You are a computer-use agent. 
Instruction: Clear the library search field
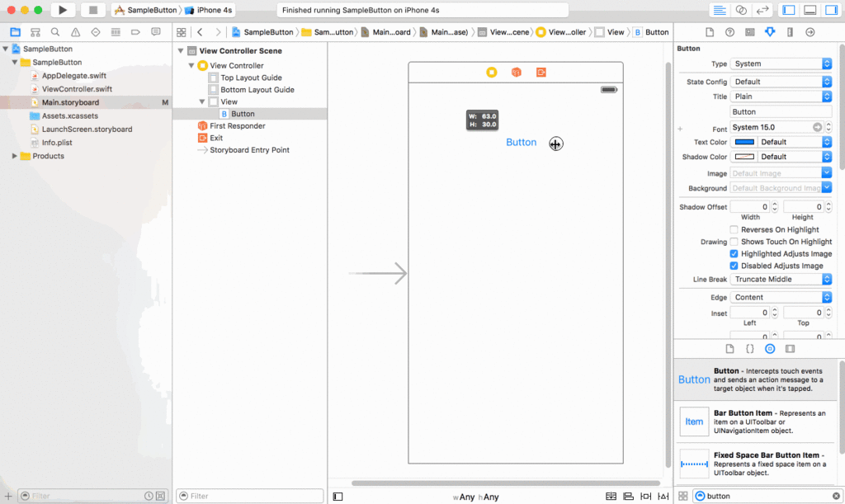pyautogui.click(x=836, y=496)
